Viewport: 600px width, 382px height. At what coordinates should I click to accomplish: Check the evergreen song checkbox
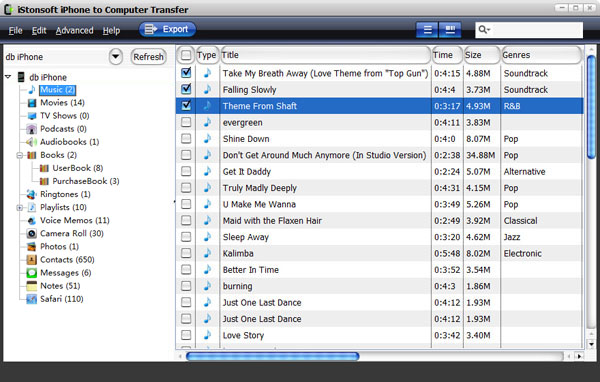pyautogui.click(x=186, y=122)
